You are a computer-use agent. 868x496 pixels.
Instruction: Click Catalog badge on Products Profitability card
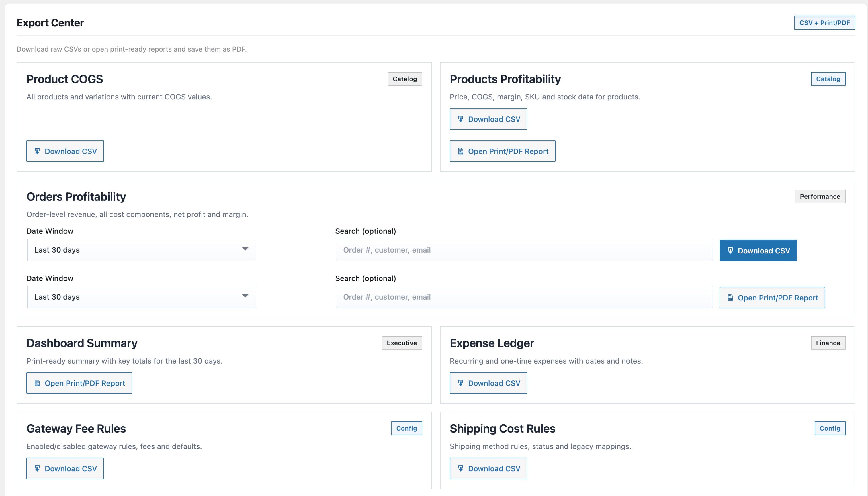pos(828,79)
